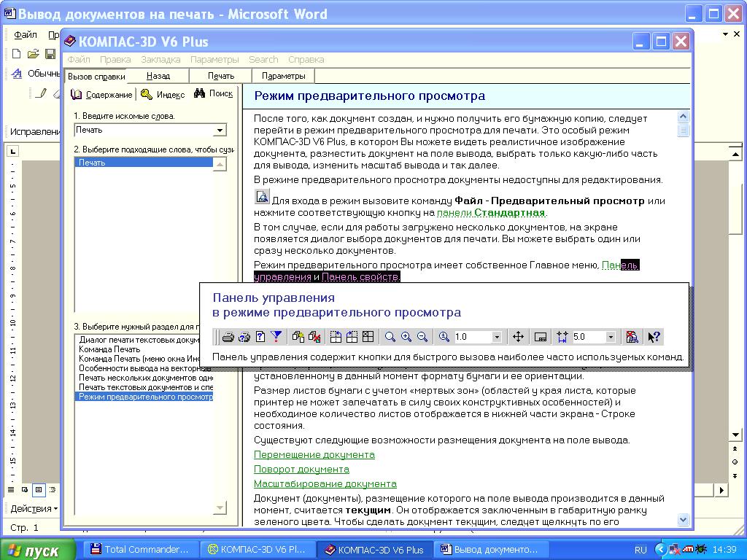Click the page with question mark icon

[260, 337]
